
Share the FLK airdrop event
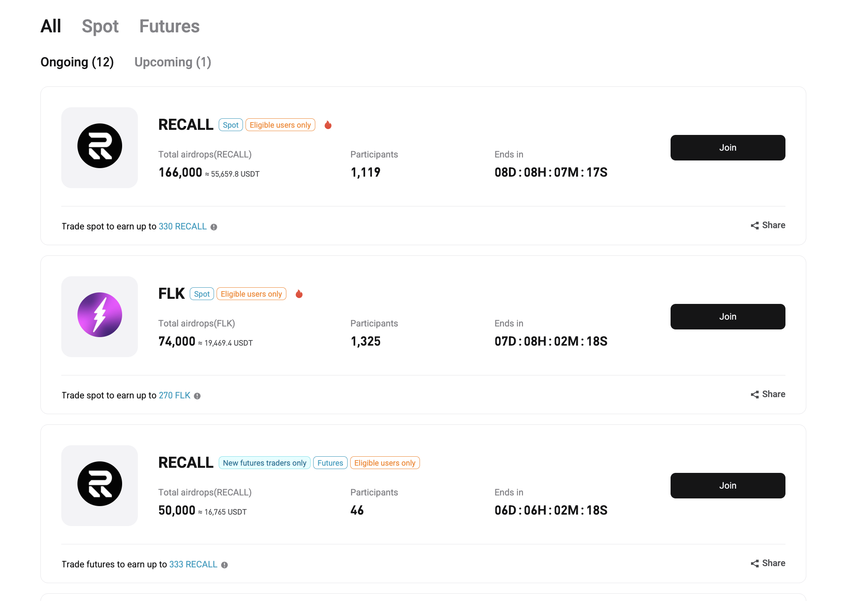(x=768, y=395)
